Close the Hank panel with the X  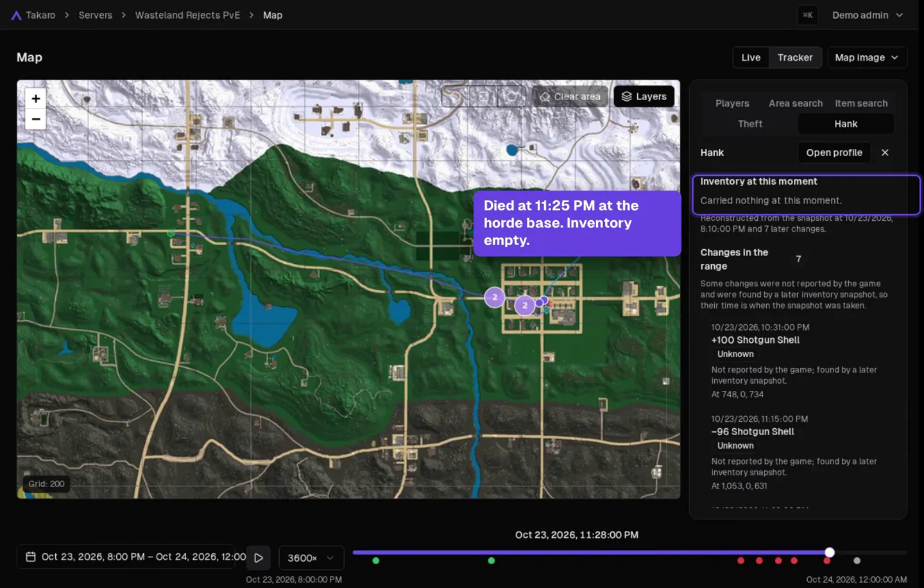885,153
